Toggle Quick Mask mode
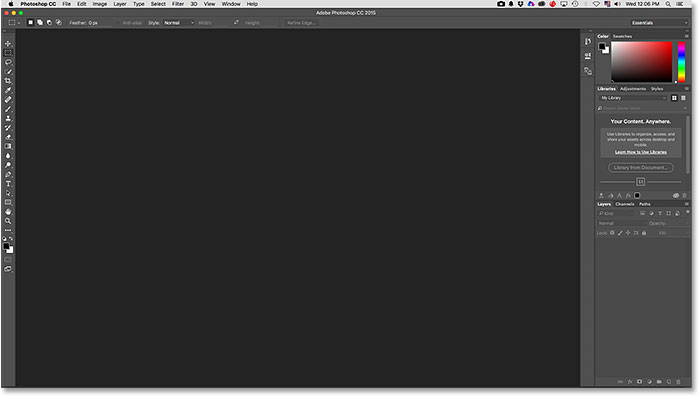 pyautogui.click(x=8, y=260)
